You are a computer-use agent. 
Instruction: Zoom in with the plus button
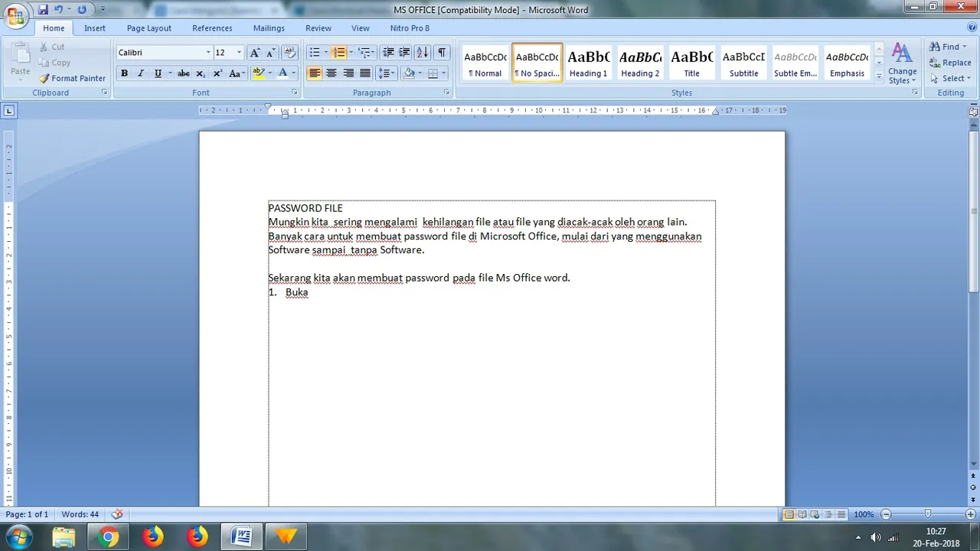[971, 514]
